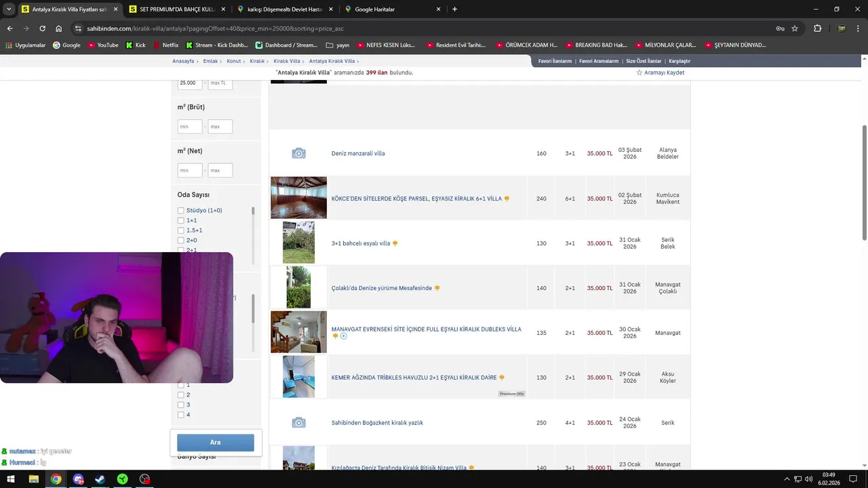Click the m² (Net) max field
This screenshot has height=488, width=868.
[x=220, y=171]
